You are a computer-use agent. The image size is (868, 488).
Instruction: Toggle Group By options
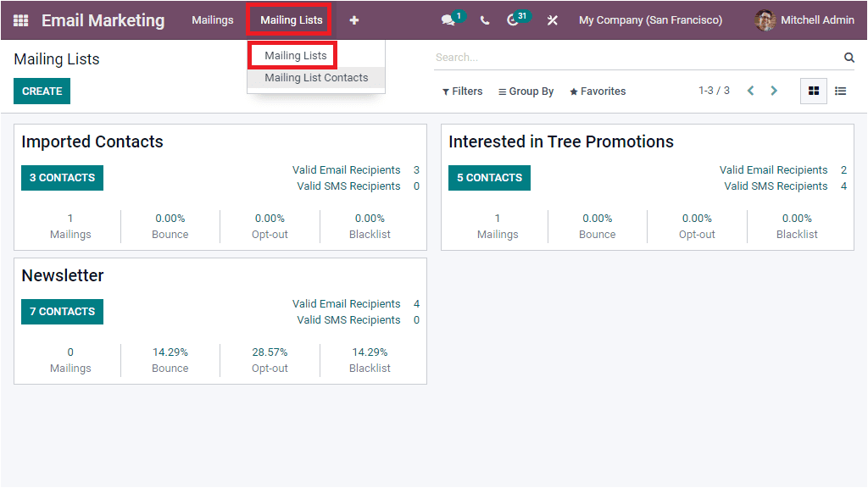click(x=526, y=91)
